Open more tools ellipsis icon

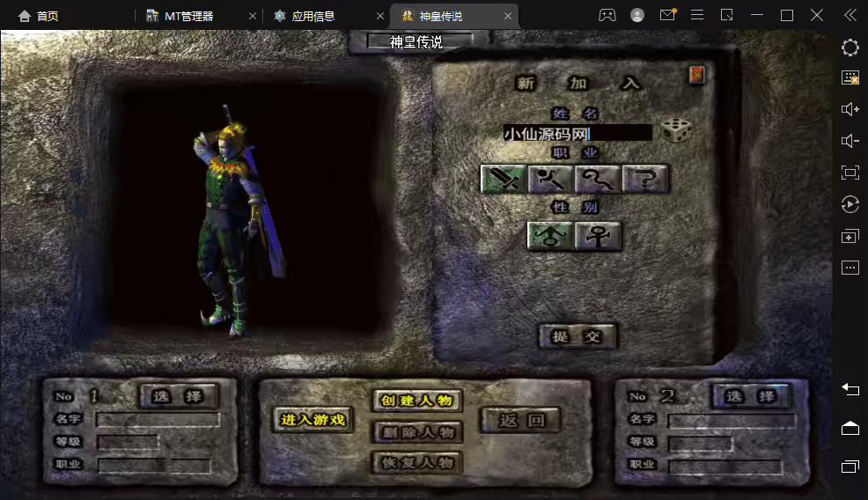click(850, 268)
